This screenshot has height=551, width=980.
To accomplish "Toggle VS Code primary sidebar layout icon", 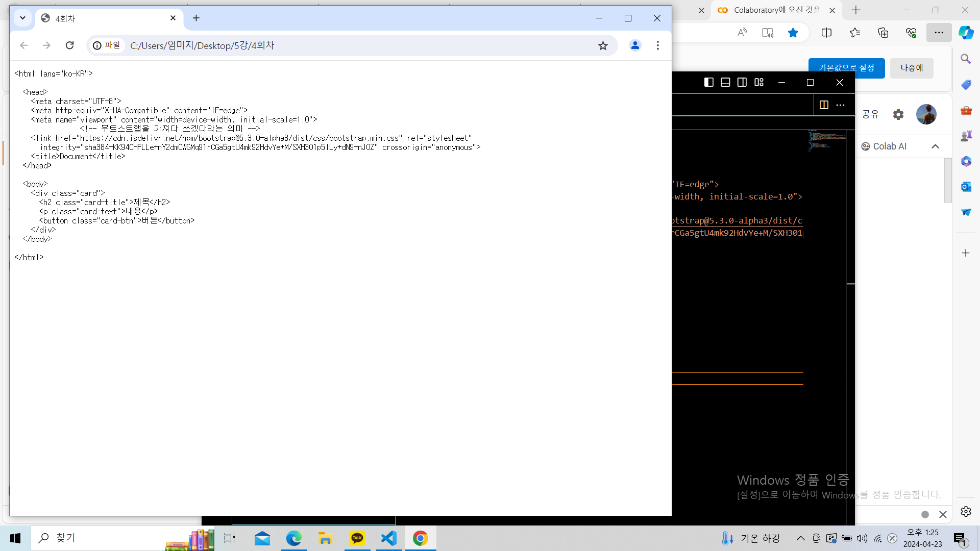I will (708, 82).
